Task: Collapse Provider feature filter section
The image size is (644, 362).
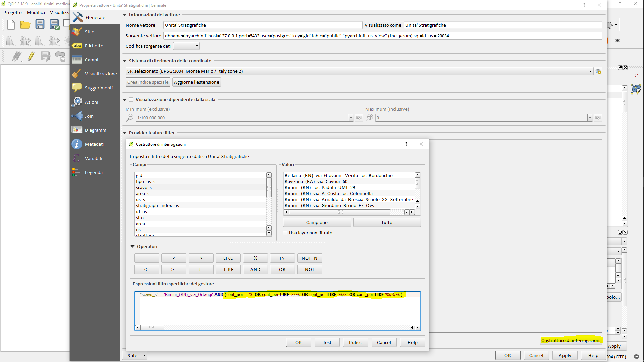Action: click(125, 133)
